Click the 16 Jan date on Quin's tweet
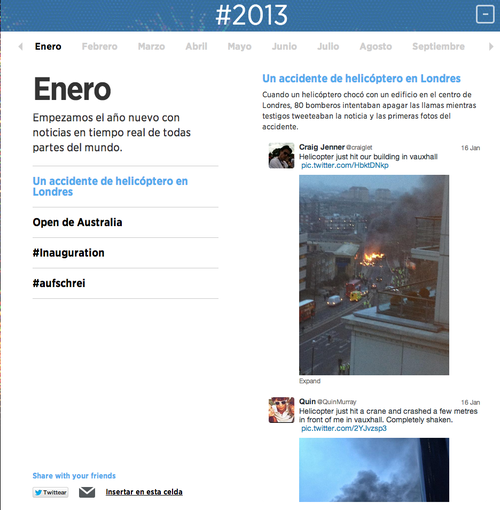 click(470, 402)
